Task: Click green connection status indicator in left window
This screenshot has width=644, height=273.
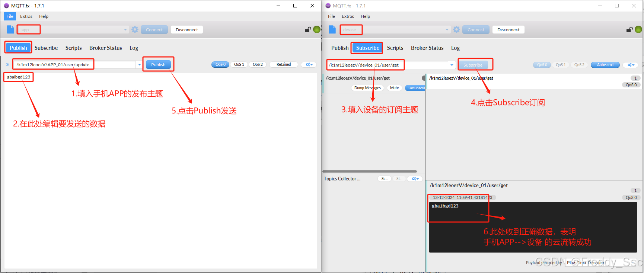Action: 317,29
